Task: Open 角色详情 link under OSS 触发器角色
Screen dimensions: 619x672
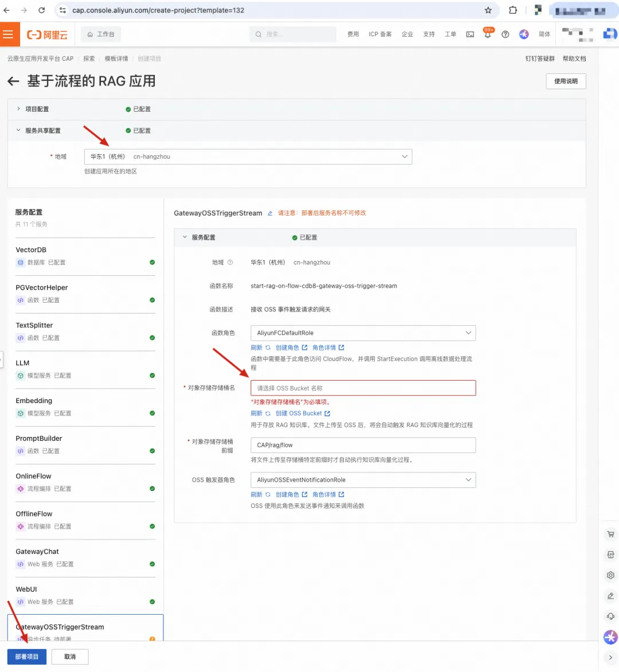Action: coord(328,494)
